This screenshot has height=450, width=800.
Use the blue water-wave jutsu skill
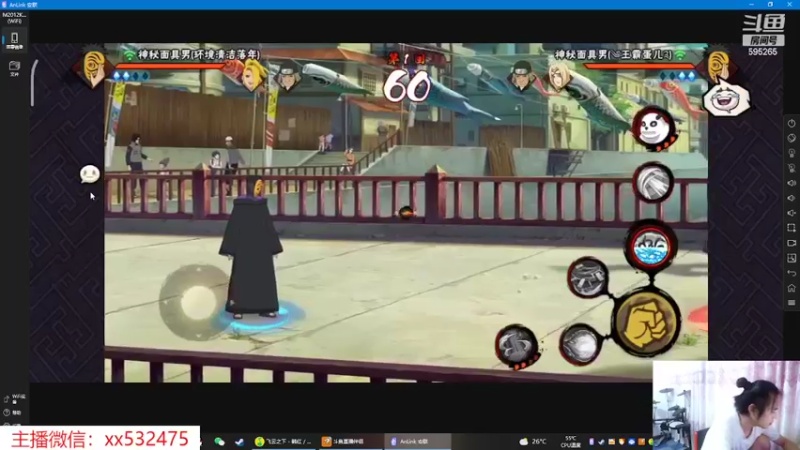(651, 247)
